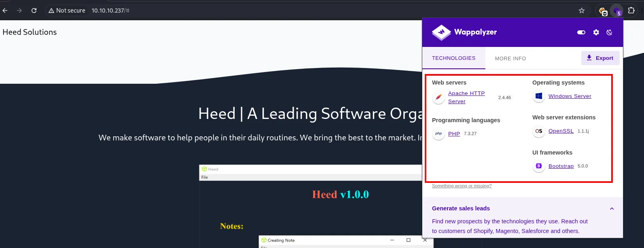Click the OpenSSL OS icon
Image resolution: width=644 pixels, height=248 pixels.
[539, 131]
